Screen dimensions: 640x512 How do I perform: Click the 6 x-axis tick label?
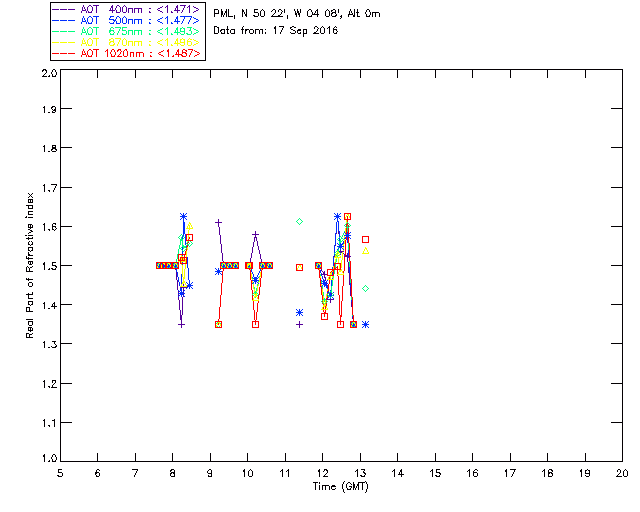click(98, 473)
